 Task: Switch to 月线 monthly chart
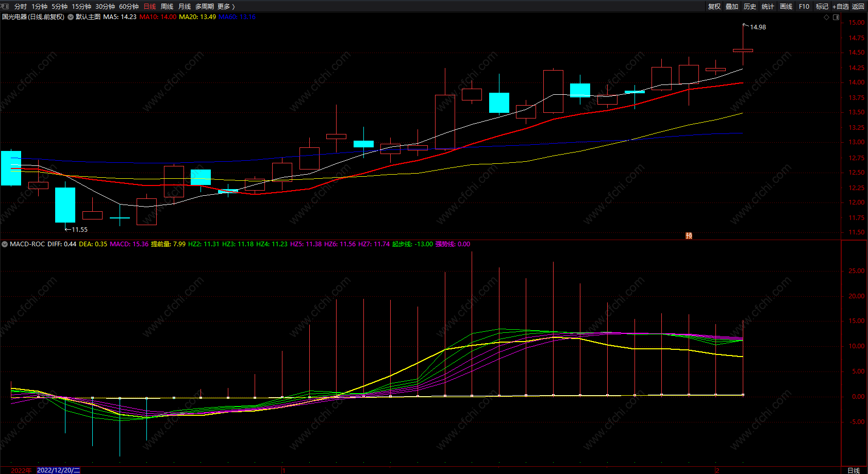[x=185, y=7]
